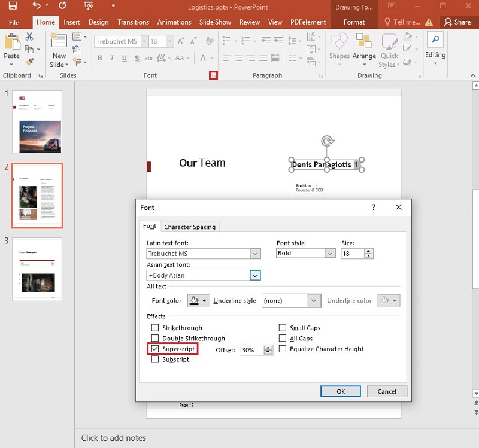
Task: Click the Offset percentage field
Action: point(252,350)
